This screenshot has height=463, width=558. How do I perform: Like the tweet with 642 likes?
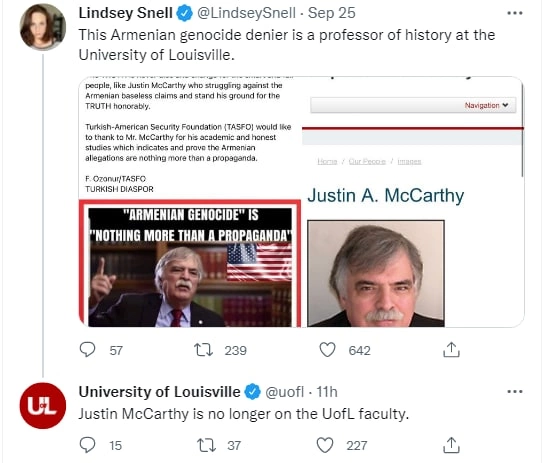(x=327, y=349)
